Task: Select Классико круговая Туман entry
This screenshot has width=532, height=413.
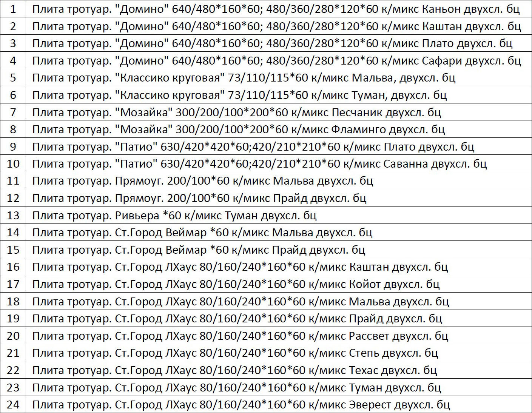Action: click(239, 95)
